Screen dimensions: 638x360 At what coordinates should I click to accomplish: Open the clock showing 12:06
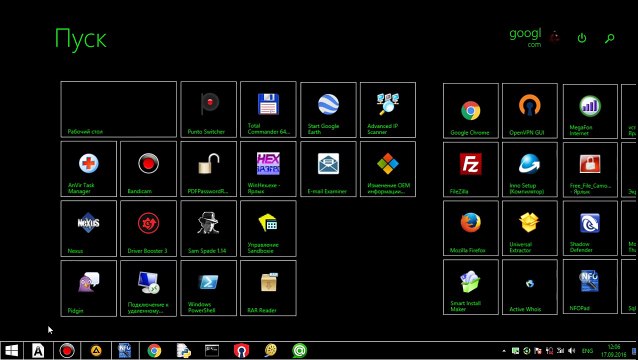pyautogui.click(x=614, y=351)
